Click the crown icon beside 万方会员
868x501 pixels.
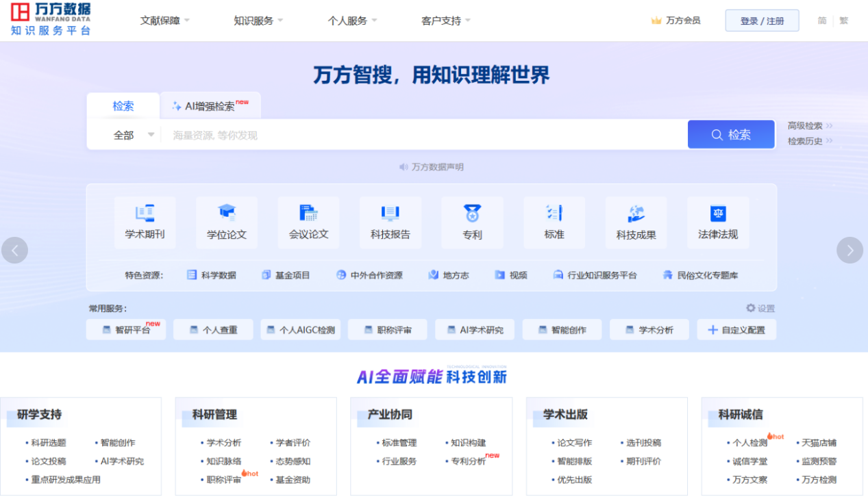point(656,21)
